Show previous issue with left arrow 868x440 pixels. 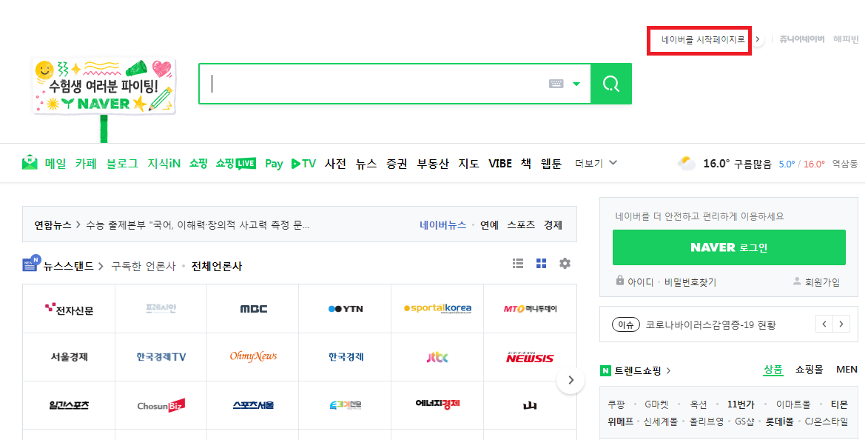[824, 324]
